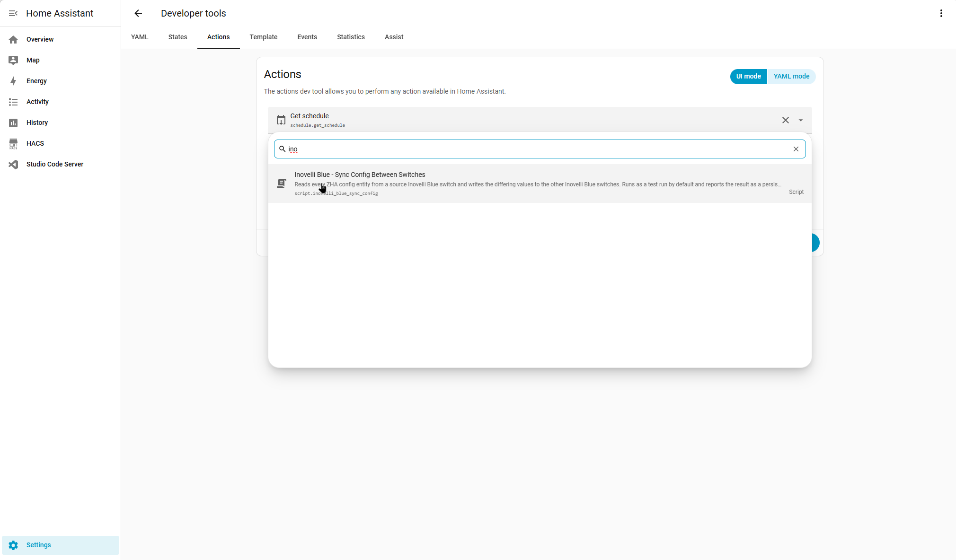Open the Assist tab
Screen dimensions: 956x560
394,37
